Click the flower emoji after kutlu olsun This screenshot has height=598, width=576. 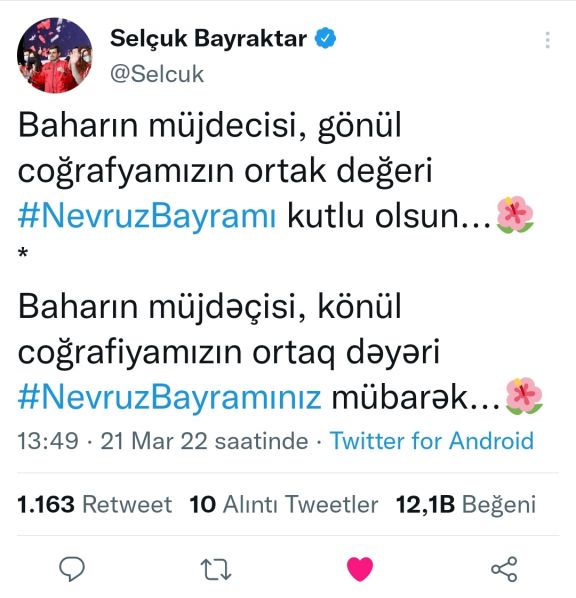515,215
